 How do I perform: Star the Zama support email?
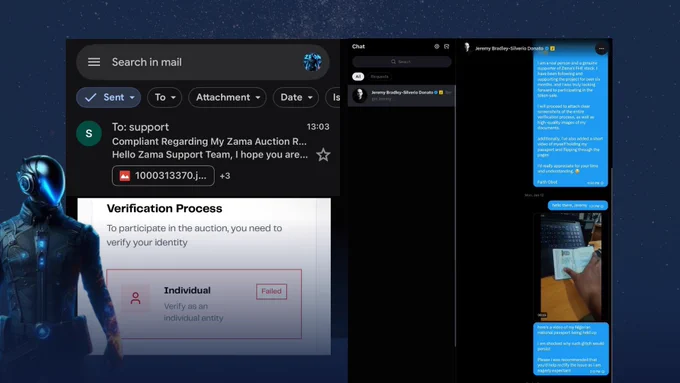tap(323, 155)
